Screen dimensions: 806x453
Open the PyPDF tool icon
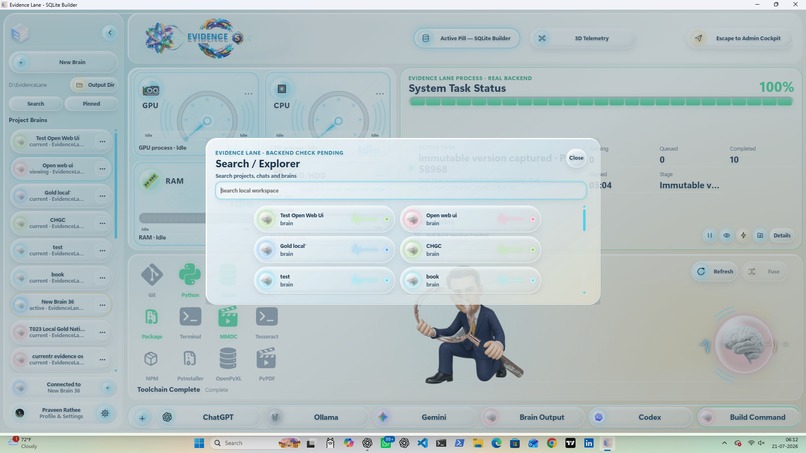pos(266,358)
